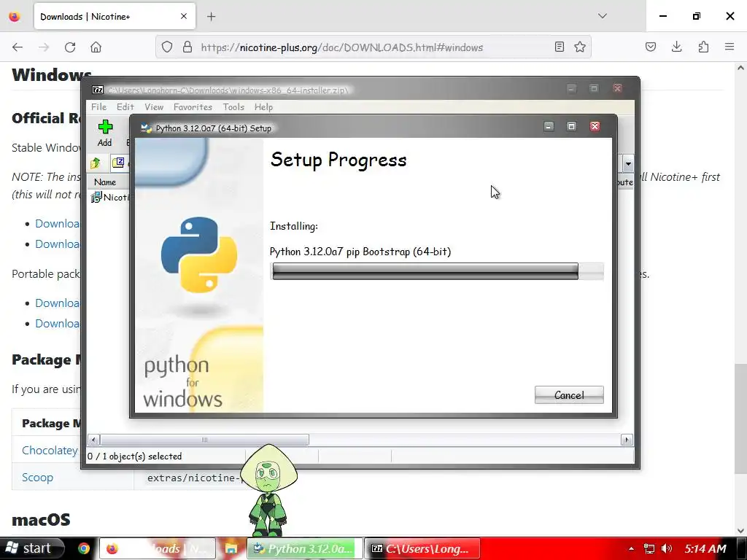Screen dimensions: 747x560
Task: Click the 7-Zip scrollbar right arrow
Action: pyautogui.click(x=627, y=440)
